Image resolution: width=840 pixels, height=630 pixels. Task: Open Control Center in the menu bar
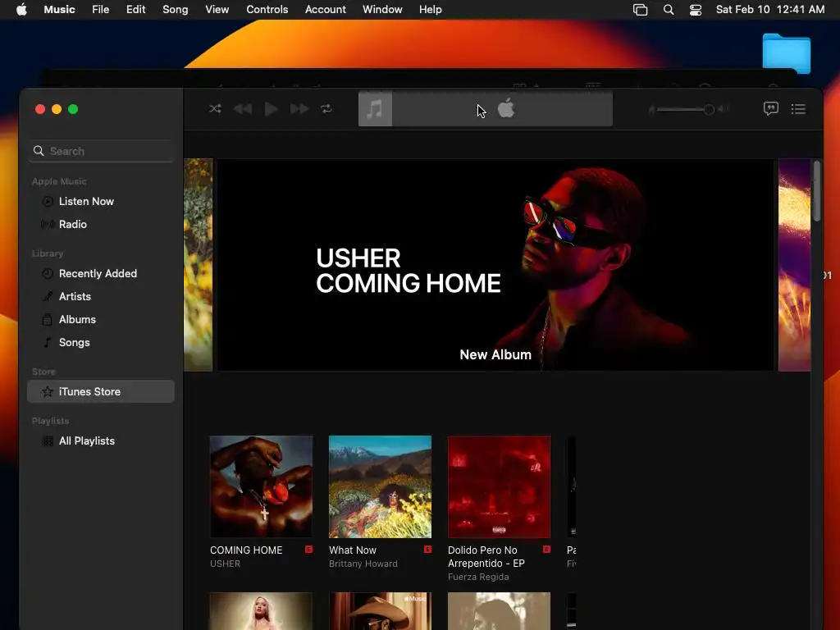tap(696, 10)
